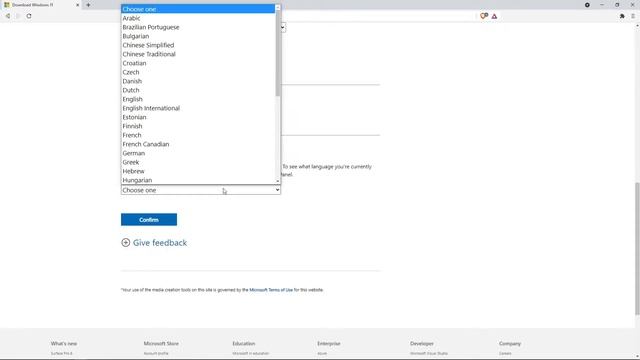
Task: Open the Brave shields icon in the address bar
Action: 484,16
